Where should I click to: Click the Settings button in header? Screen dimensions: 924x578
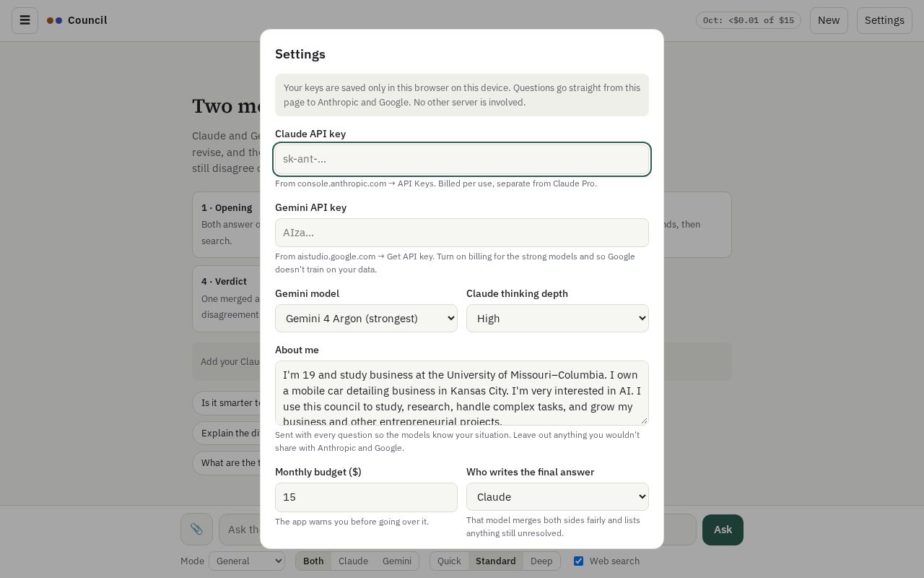[x=884, y=20]
